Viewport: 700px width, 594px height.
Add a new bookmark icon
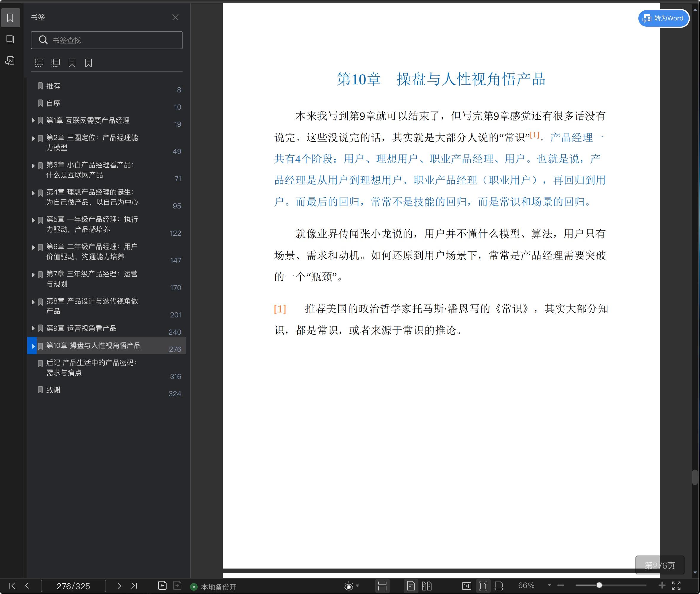(72, 63)
